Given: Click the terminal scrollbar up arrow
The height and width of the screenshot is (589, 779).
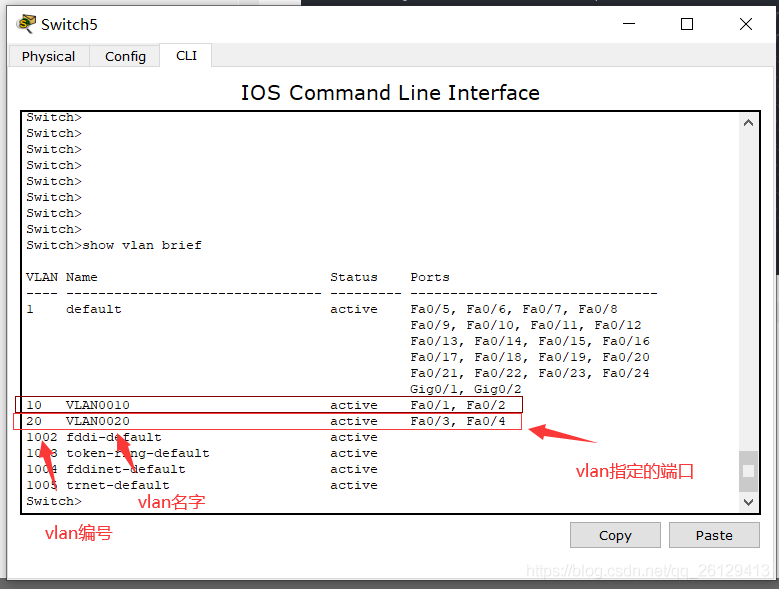Looking at the screenshot, I should (748, 123).
